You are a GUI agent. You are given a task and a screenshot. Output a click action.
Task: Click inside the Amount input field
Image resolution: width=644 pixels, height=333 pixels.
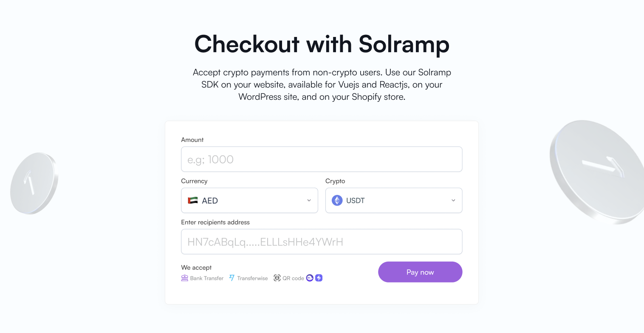[x=322, y=159]
